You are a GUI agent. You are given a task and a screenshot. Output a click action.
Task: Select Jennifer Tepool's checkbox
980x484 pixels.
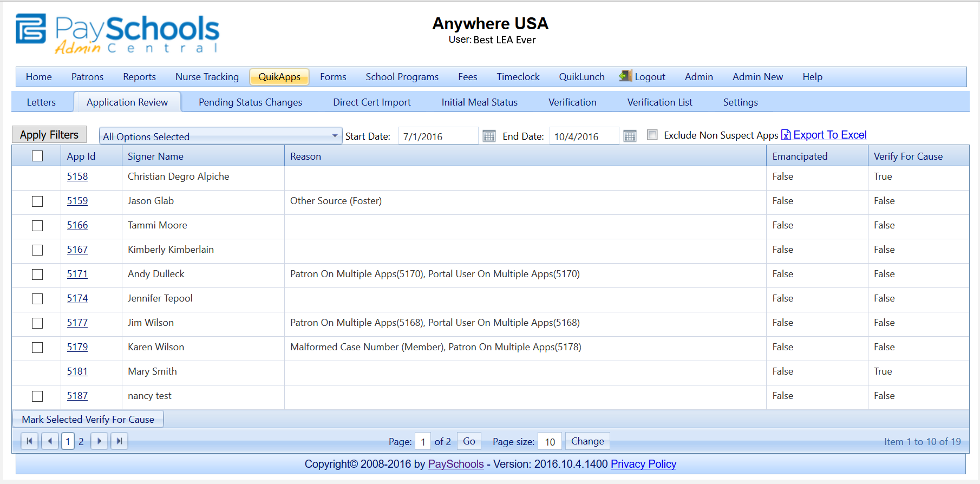(x=37, y=299)
